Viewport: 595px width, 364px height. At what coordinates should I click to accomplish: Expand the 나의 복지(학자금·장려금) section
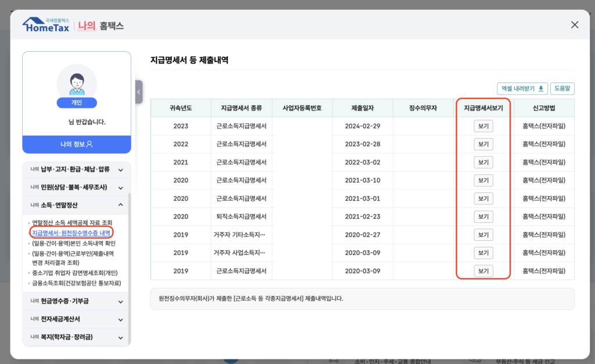pyautogui.click(x=76, y=337)
